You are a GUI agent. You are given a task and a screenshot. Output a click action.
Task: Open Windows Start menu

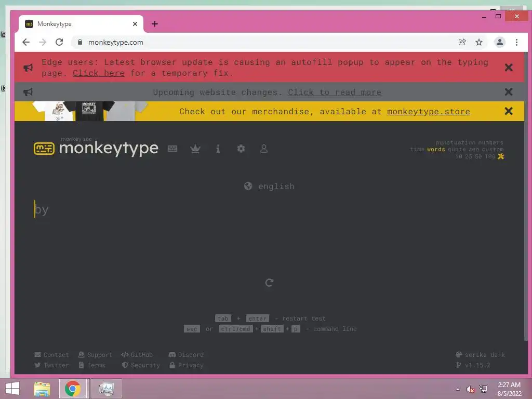(12, 389)
